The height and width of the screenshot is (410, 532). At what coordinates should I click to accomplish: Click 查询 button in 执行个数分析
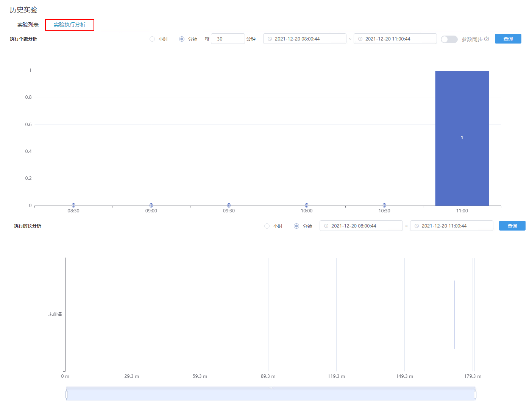click(508, 39)
